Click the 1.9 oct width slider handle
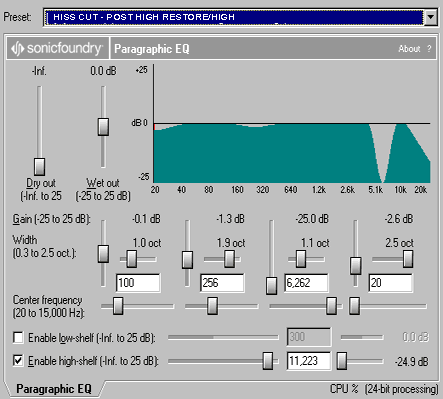 click(x=229, y=259)
